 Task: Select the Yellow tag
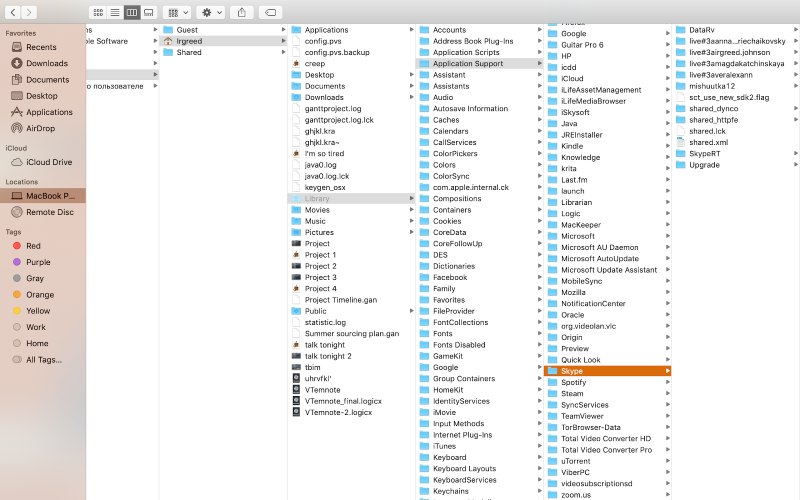pos(38,311)
